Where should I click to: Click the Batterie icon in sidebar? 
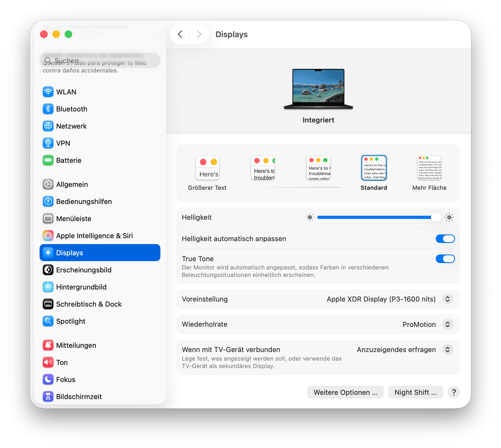click(48, 160)
